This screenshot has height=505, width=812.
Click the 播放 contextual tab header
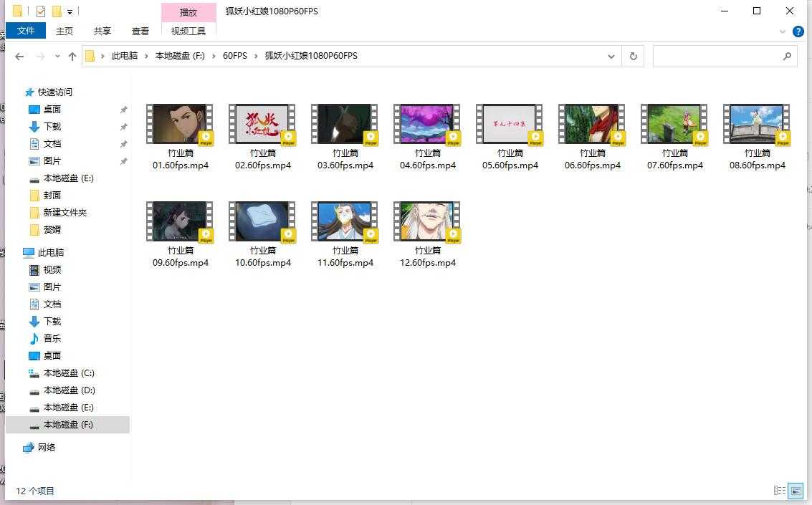tap(188, 12)
